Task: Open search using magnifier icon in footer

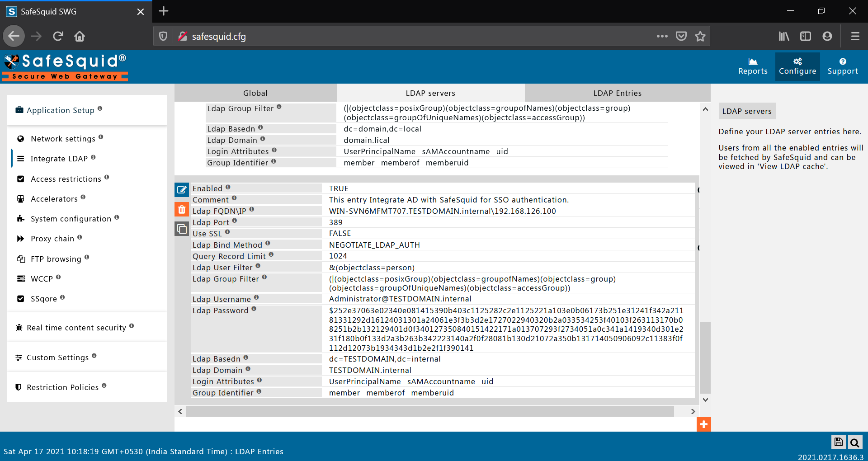Action: (x=854, y=442)
